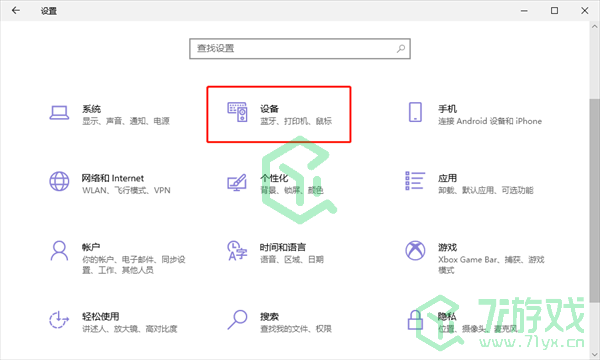600x360 pixels.
Task: Maximize the 设置 window
Action: 554,11
